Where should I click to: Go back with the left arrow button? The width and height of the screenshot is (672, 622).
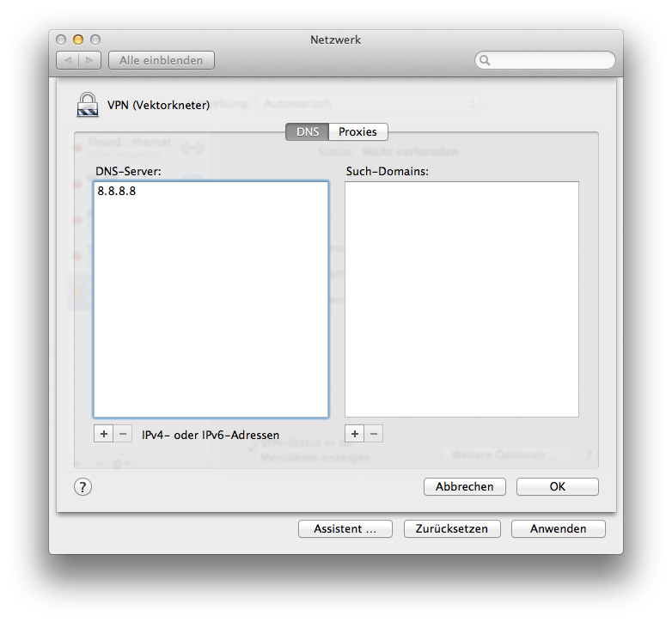pyautogui.click(x=68, y=60)
